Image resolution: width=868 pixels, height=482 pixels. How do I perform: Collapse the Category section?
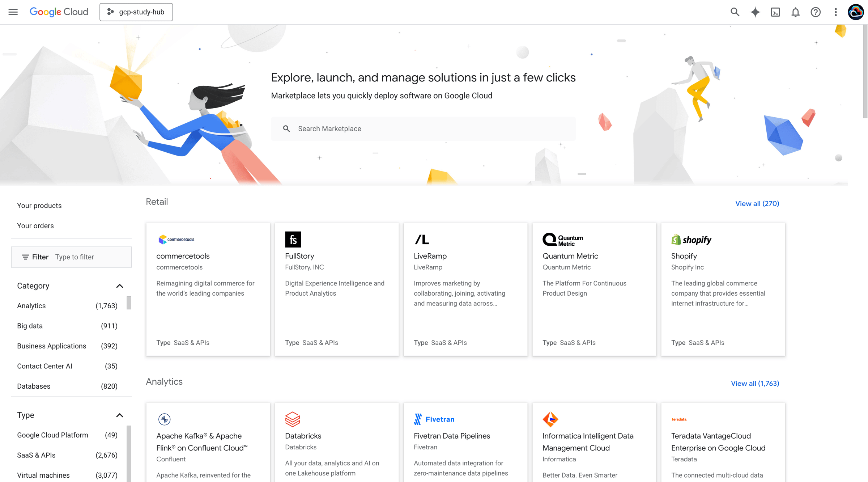coord(120,286)
